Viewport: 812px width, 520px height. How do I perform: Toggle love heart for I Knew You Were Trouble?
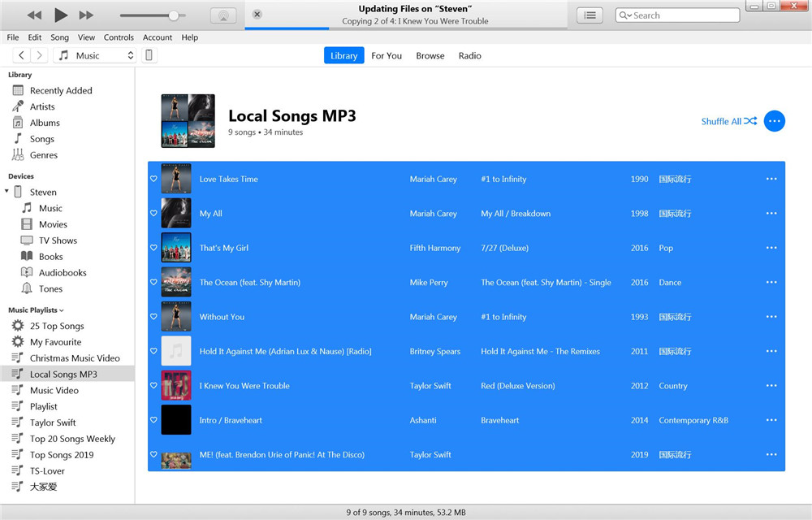[x=153, y=385]
